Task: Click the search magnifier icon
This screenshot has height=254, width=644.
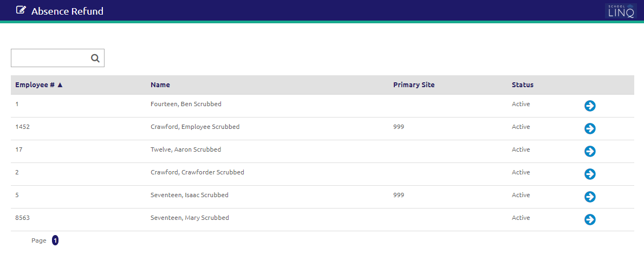Action: (x=95, y=58)
